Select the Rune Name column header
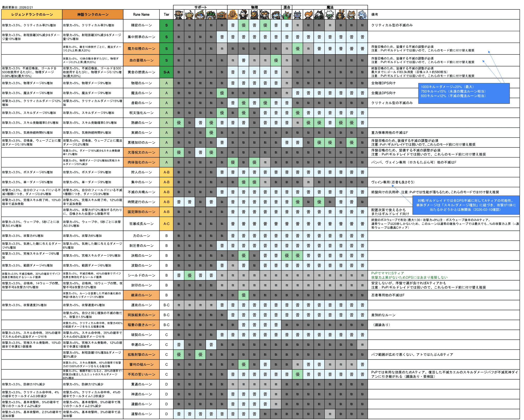This screenshot has height=420, width=524. [141, 15]
